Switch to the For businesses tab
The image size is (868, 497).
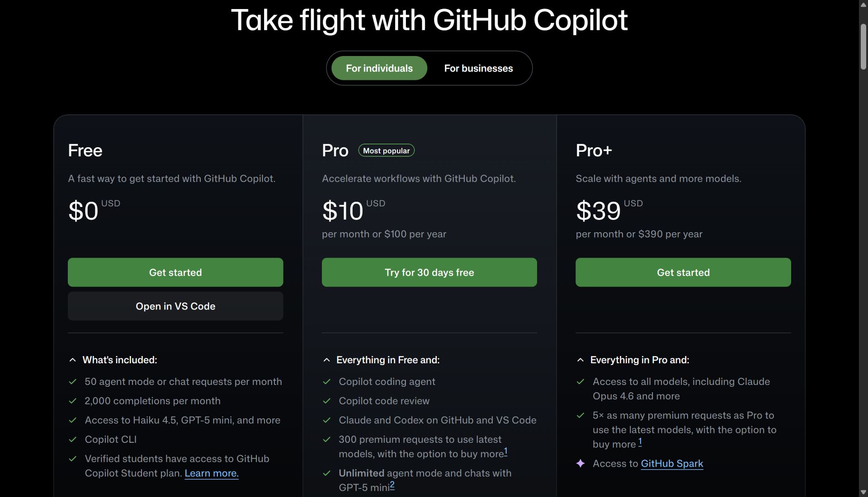(x=478, y=68)
